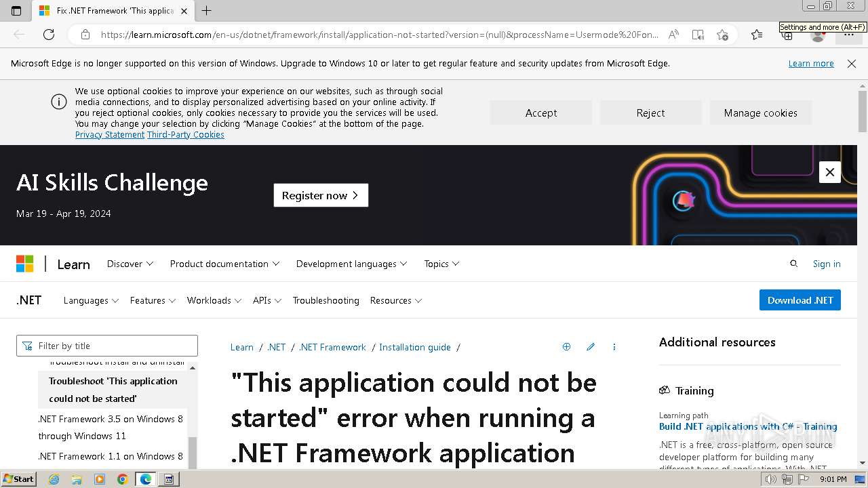Launch Google Chrome from taskbar
This screenshot has width=868, height=488.
point(123,479)
